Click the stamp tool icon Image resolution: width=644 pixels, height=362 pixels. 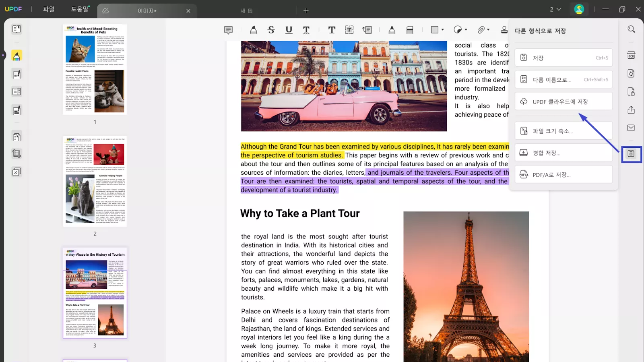pos(504,30)
